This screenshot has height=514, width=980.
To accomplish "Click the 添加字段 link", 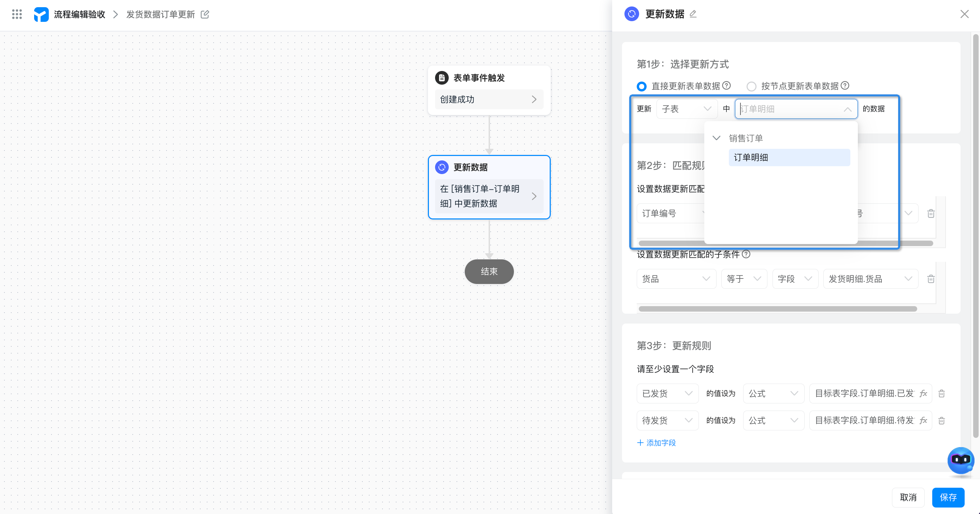I will 657,443.
